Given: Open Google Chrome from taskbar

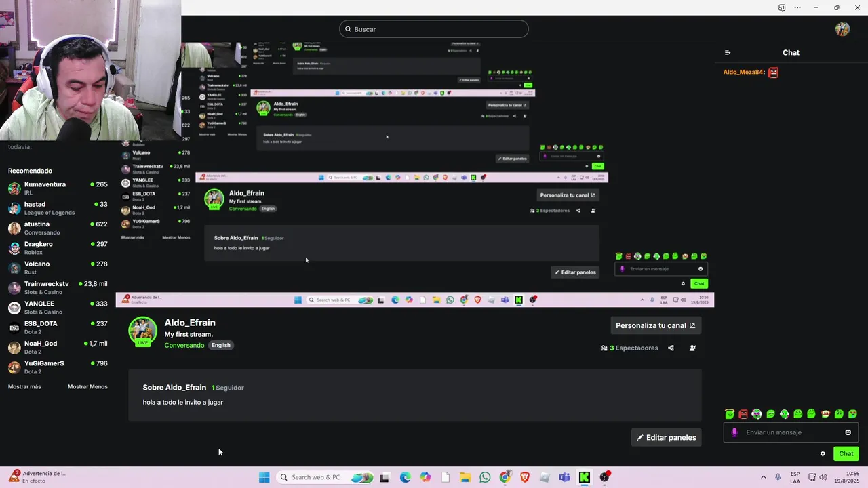Looking at the screenshot, I should (505, 477).
